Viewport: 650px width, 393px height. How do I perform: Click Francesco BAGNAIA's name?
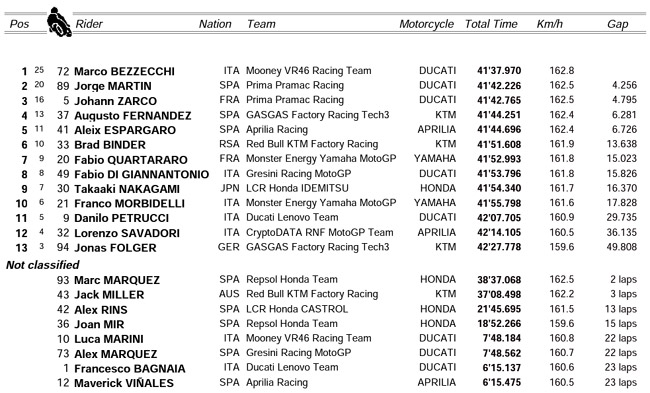[x=130, y=369]
